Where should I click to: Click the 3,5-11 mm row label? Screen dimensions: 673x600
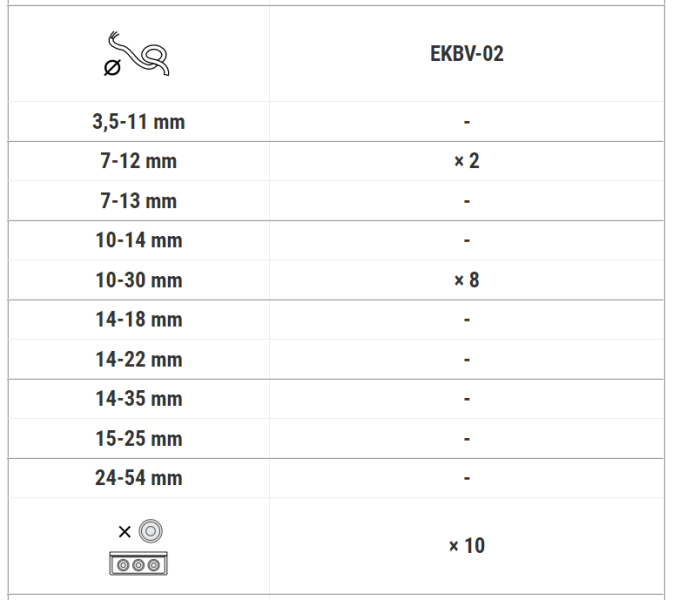[139, 123]
